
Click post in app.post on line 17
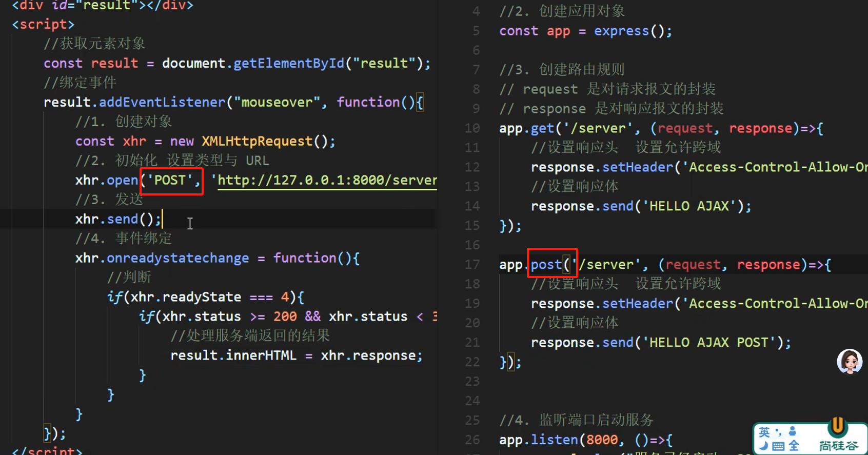click(546, 265)
